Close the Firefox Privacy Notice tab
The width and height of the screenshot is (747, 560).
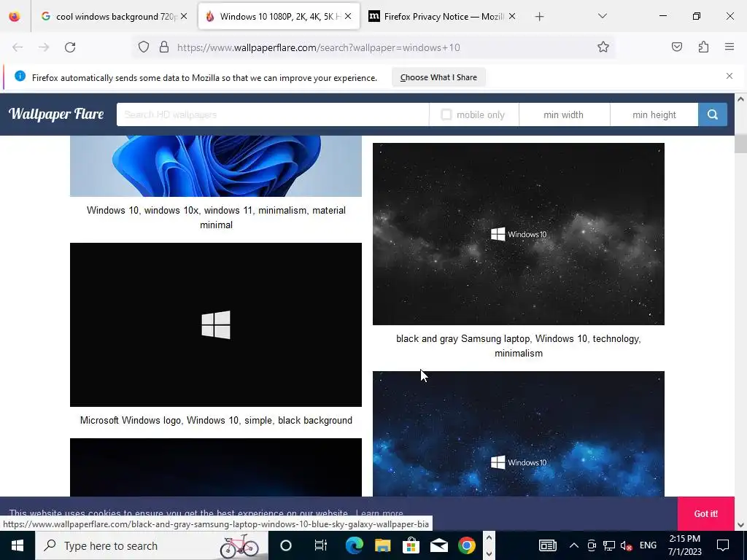[511, 16]
